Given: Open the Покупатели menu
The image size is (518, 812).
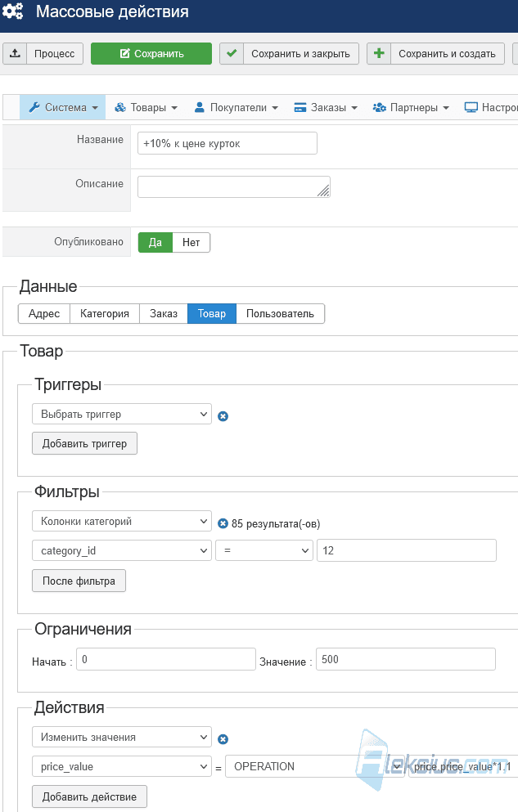Looking at the screenshot, I should [x=236, y=107].
